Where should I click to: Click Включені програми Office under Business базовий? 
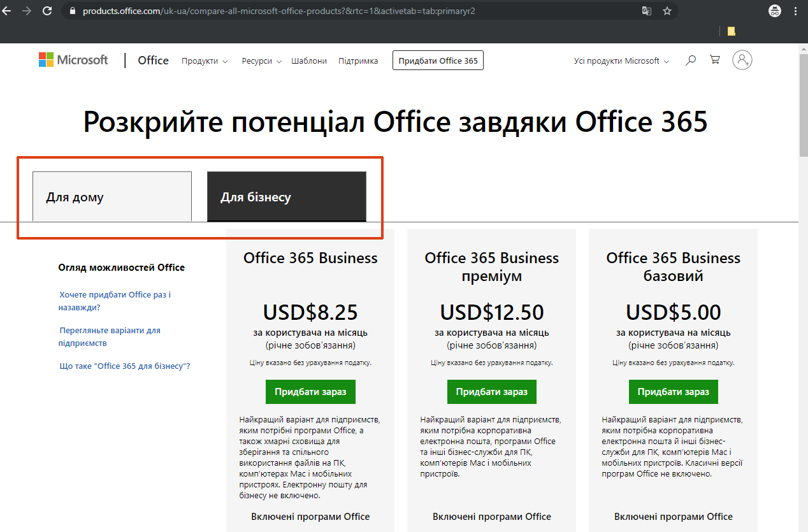674,517
